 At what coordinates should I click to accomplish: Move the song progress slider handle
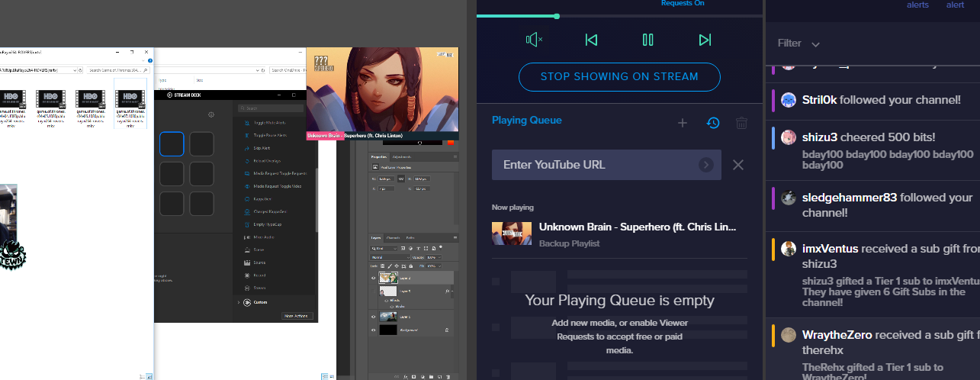[557, 16]
